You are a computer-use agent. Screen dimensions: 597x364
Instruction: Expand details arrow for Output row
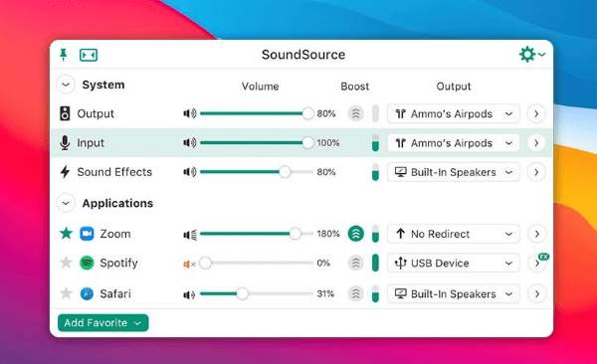coord(536,113)
